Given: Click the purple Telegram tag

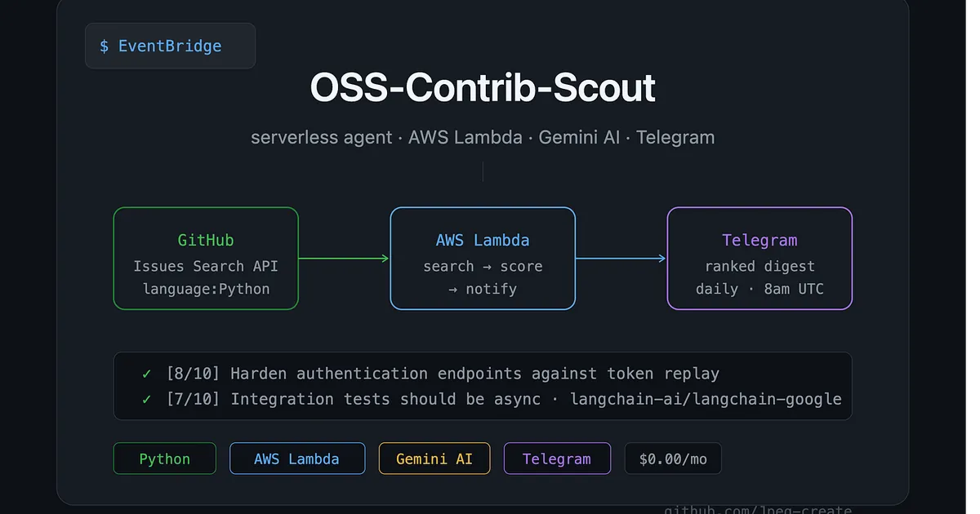Looking at the screenshot, I should coord(557,459).
